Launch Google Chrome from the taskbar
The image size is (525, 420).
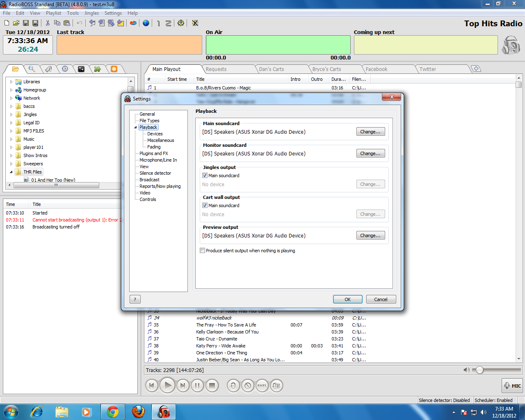[x=113, y=411]
